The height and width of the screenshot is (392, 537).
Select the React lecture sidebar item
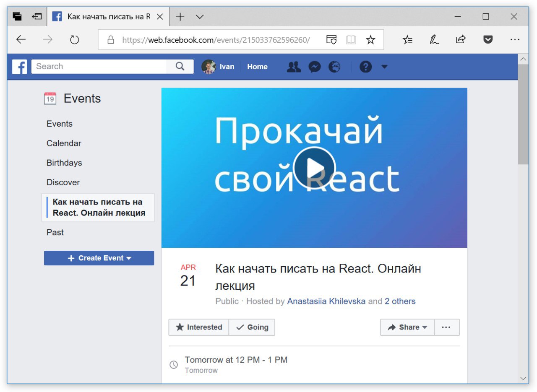98,208
